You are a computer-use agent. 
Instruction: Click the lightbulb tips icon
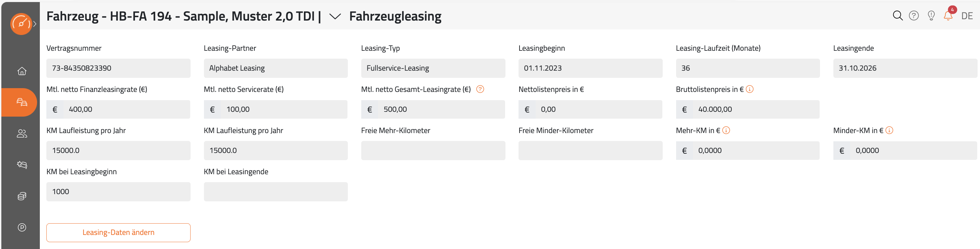[x=931, y=15]
